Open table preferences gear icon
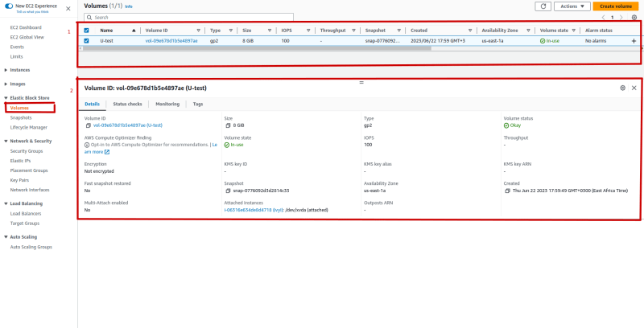 (x=634, y=17)
